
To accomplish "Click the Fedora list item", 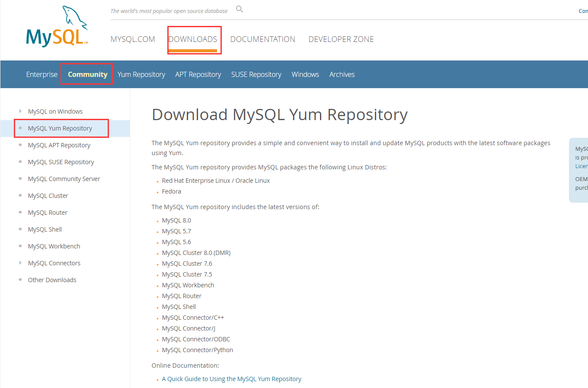I will 172,191.
